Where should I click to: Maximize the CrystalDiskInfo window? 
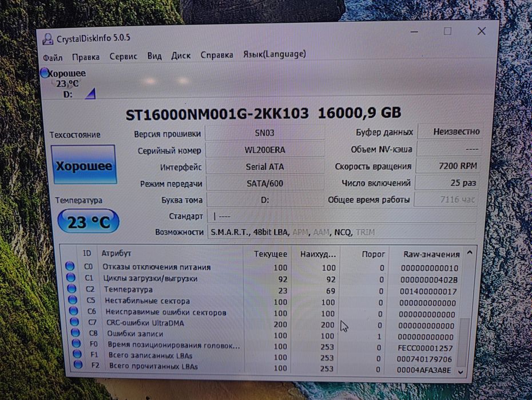coord(447,31)
